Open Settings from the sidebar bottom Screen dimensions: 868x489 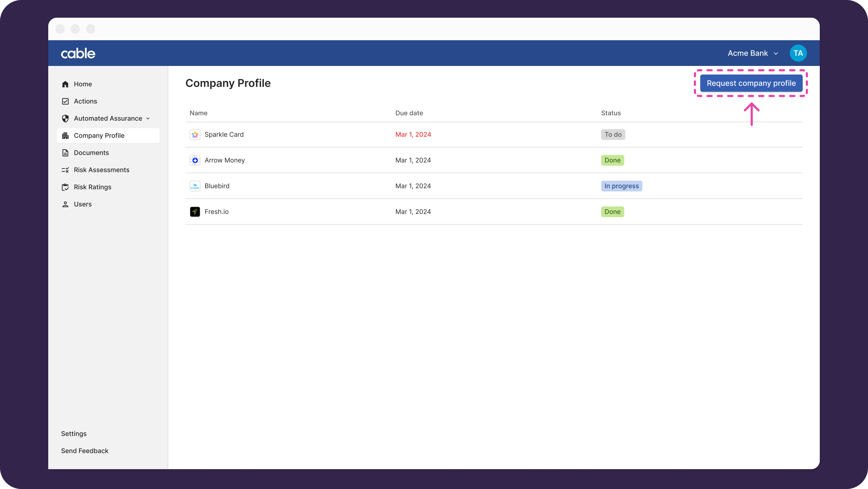[x=74, y=434]
